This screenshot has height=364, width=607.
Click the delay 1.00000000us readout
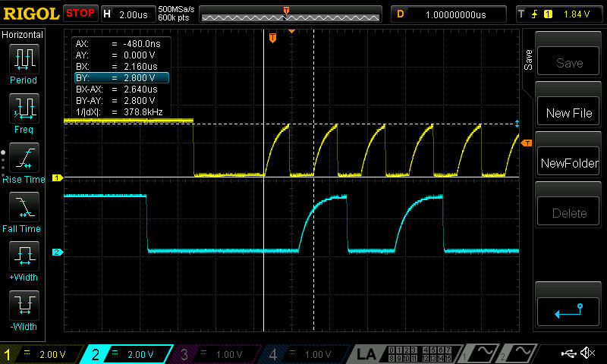coord(456,14)
